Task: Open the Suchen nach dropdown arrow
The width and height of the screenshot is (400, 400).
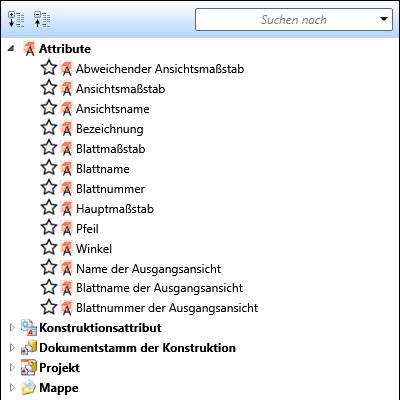Action: pyautogui.click(x=384, y=19)
